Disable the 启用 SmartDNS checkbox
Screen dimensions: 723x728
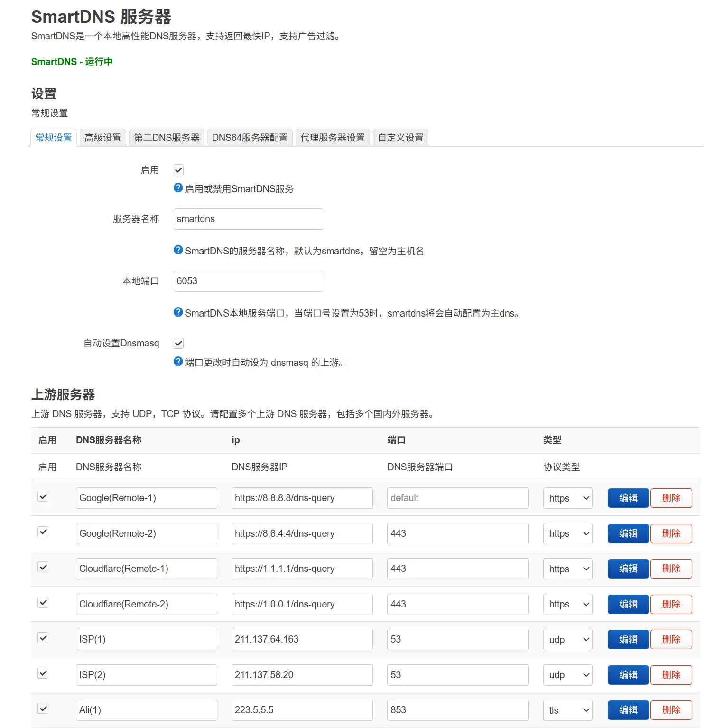coord(178,169)
